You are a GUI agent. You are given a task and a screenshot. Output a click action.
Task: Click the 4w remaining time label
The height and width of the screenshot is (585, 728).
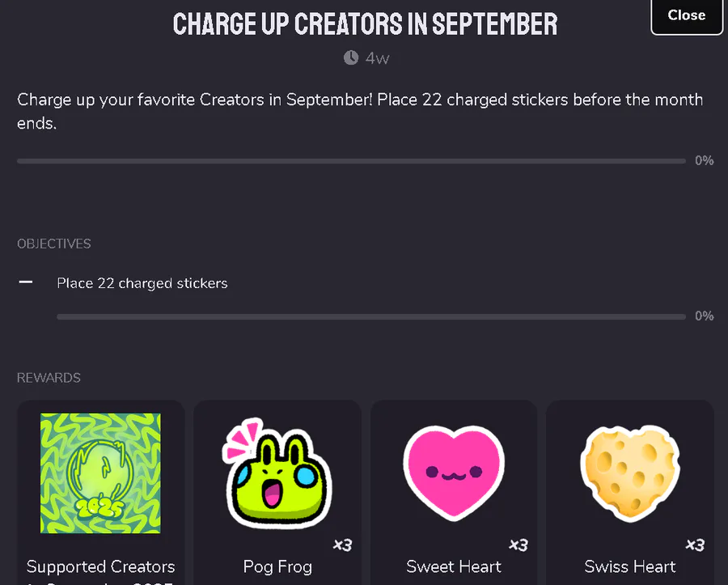(377, 58)
